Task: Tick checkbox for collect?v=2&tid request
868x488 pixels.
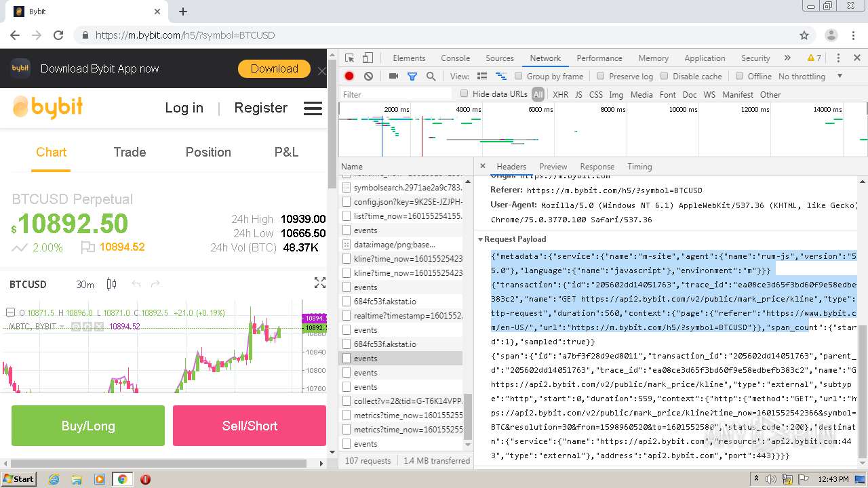Action: point(347,401)
